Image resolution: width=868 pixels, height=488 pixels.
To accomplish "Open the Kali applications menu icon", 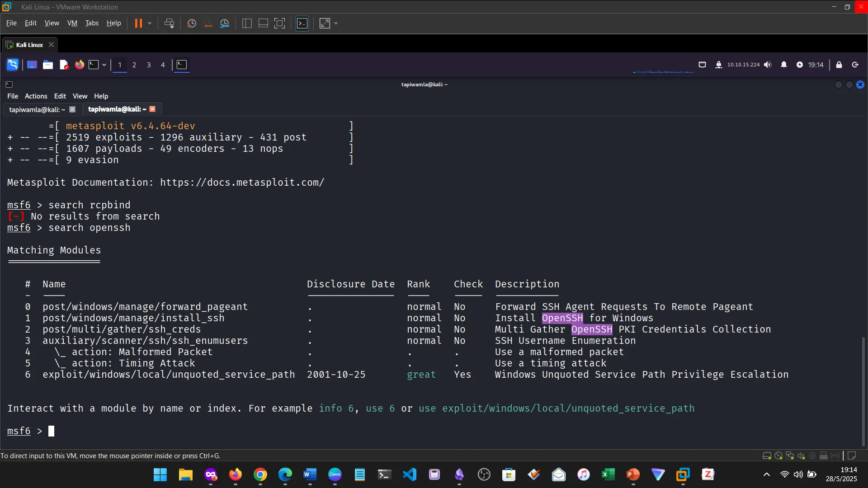I will 12,65.
